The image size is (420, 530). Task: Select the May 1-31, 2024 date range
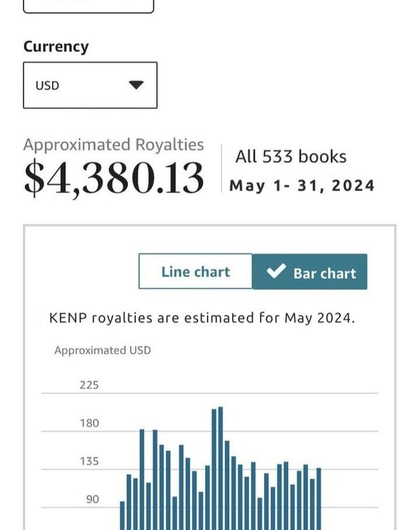tap(302, 186)
